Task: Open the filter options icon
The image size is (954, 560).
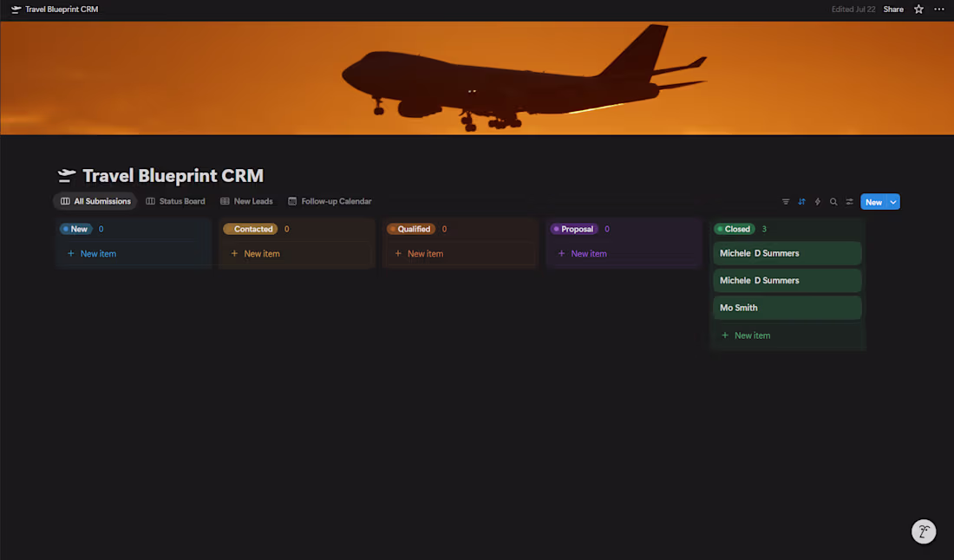Action: [785, 201]
